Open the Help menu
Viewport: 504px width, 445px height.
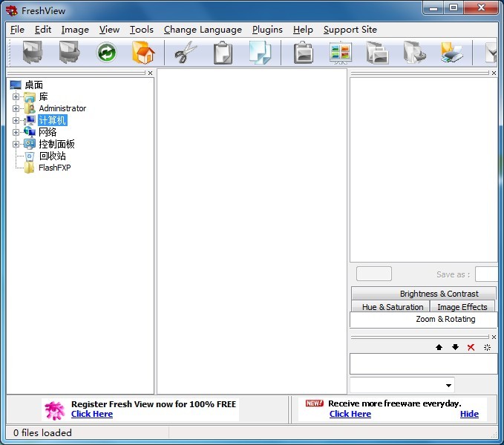coord(303,30)
